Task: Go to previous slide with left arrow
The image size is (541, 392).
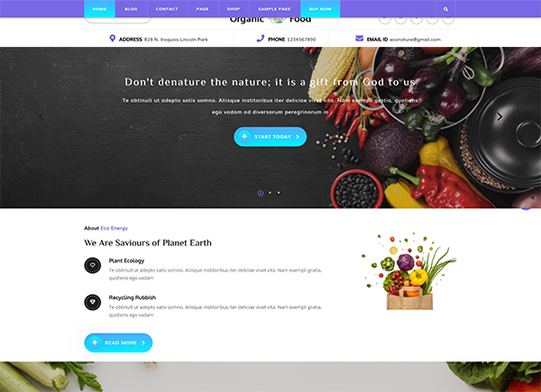Action: 41,116
